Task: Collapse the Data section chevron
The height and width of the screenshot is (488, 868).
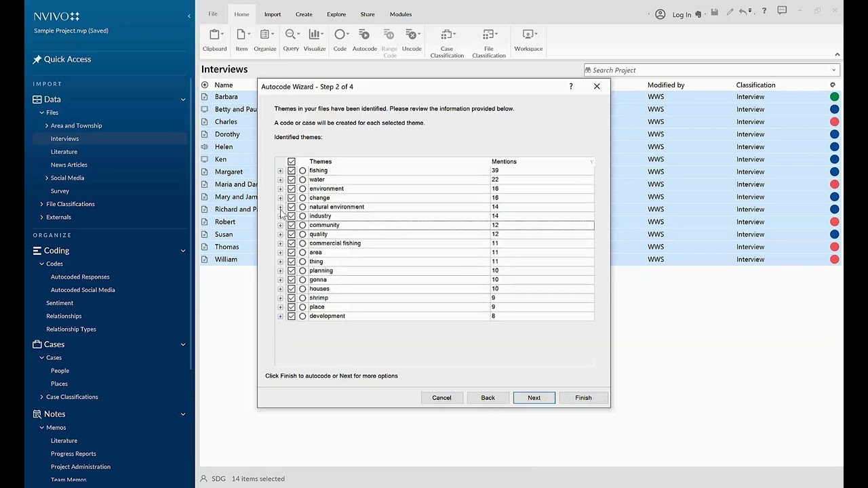Action: pyautogui.click(x=182, y=100)
